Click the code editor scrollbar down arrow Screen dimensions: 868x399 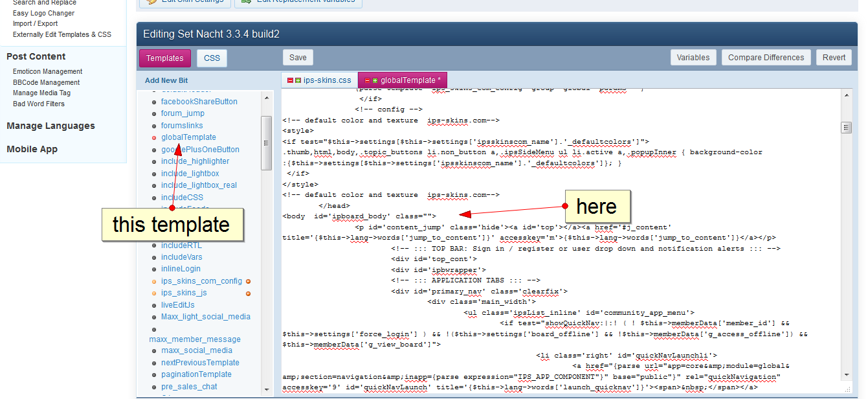coord(846,375)
